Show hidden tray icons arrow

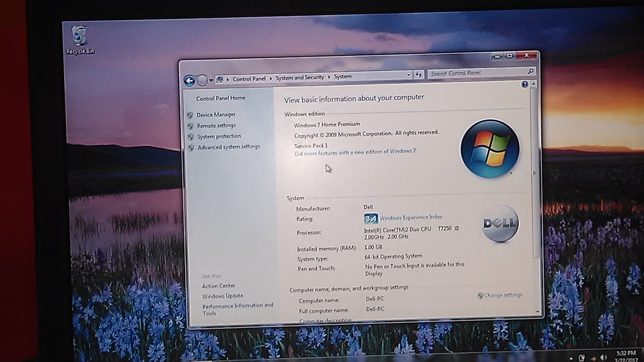coord(571,358)
